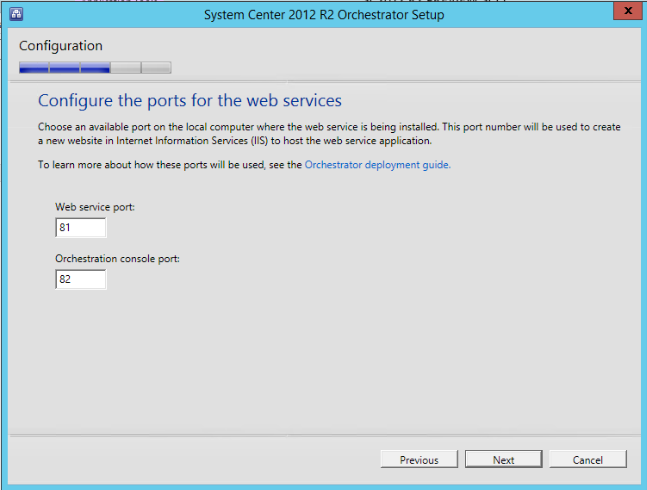Click the Setup icon in the title bar
647x490 pixels.
17,14
